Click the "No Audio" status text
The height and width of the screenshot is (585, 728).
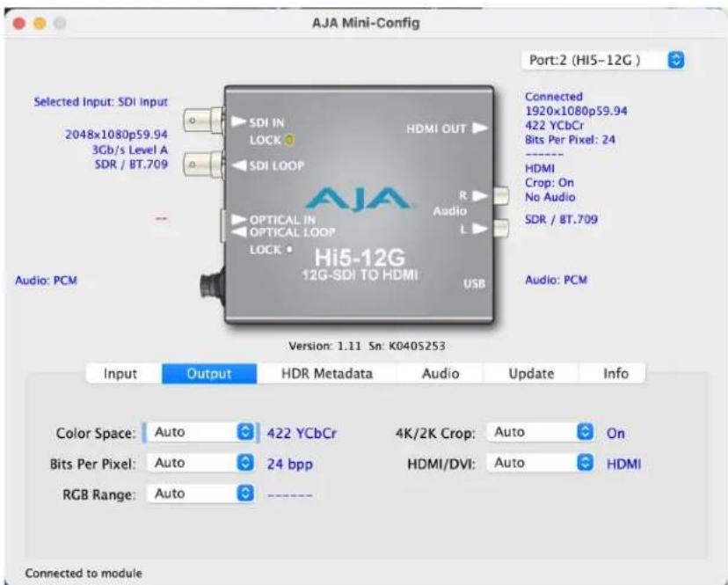pos(550,197)
